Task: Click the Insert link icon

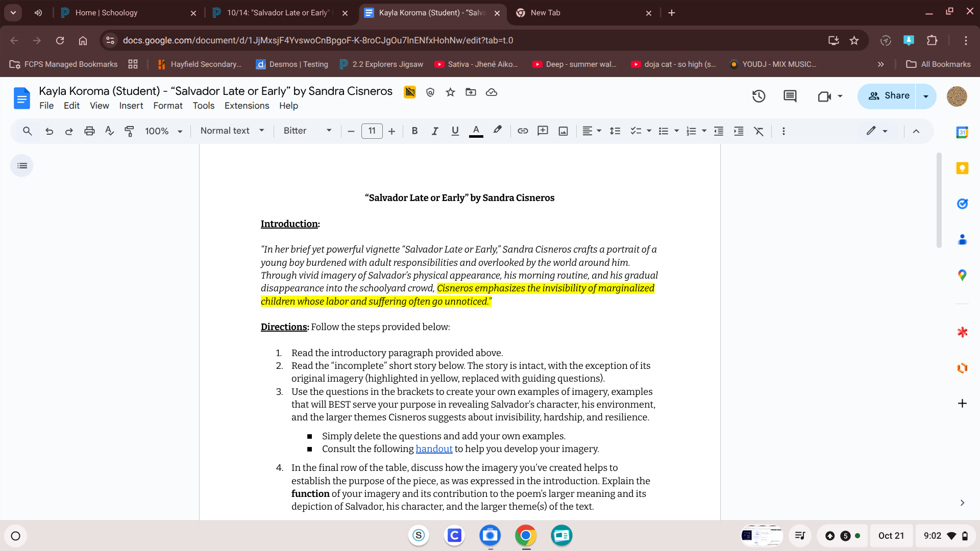Action: (523, 131)
